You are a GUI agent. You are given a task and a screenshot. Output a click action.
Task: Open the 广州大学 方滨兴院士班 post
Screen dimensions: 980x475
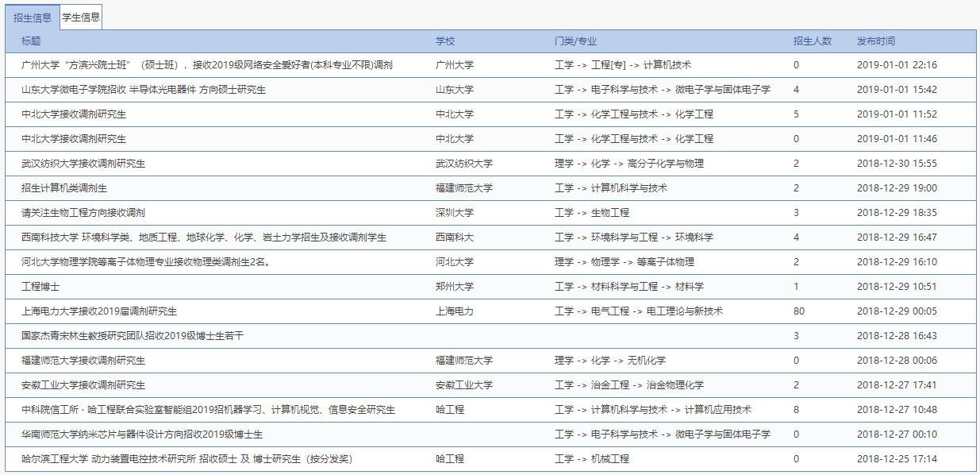tap(207, 65)
